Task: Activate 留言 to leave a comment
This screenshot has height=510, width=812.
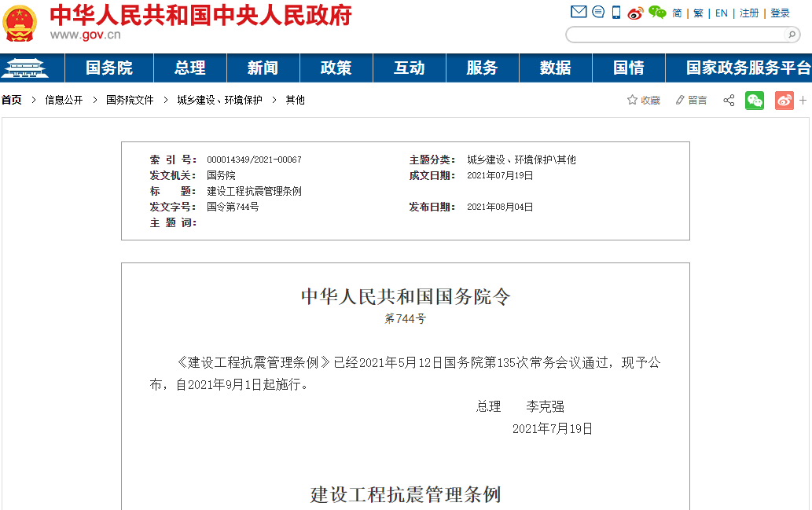Action: click(691, 101)
